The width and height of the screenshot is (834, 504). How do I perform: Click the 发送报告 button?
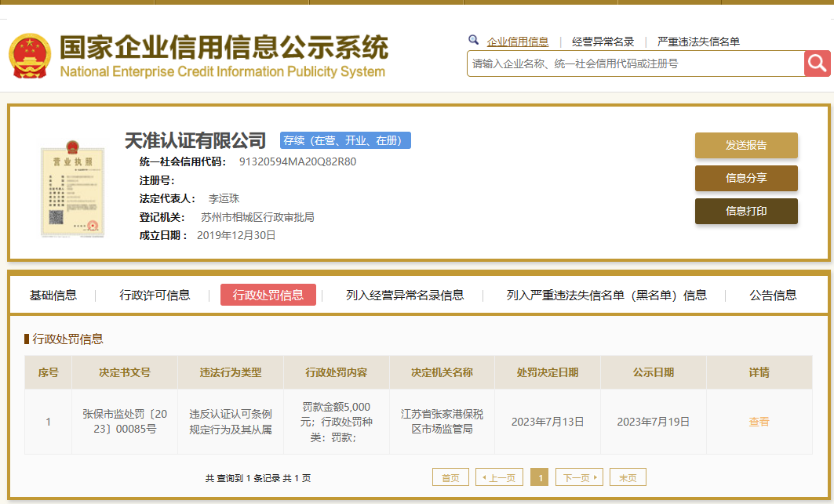[746, 145]
